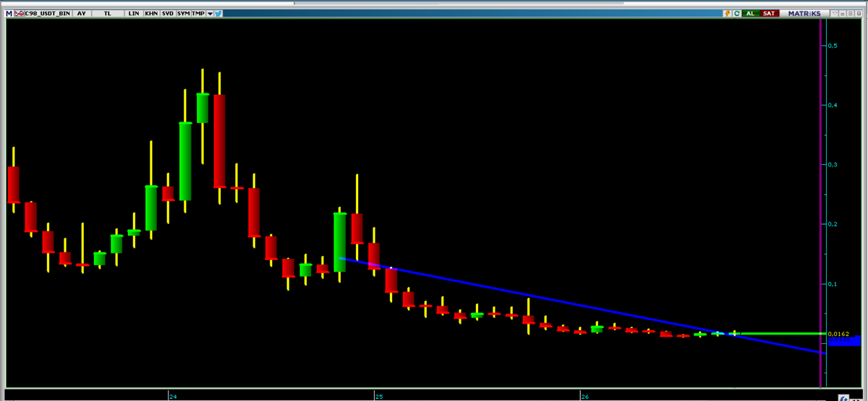This screenshot has width=868, height=401.
Task: Toggle the KHN button
Action: 151,14
